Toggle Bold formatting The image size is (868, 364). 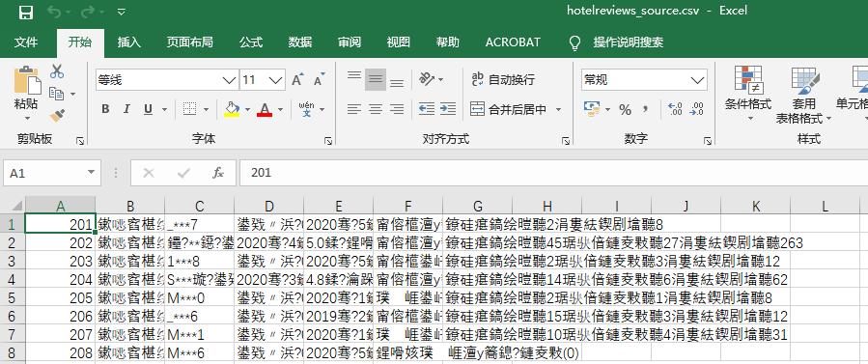point(105,109)
